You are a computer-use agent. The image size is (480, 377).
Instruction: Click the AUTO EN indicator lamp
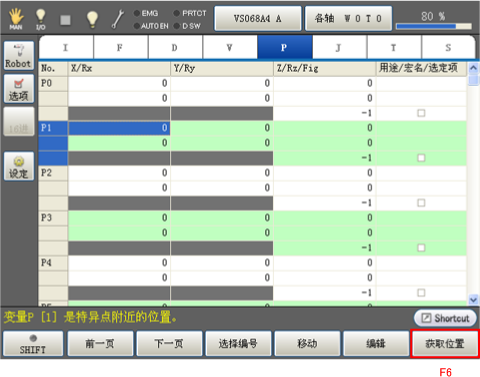click(137, 26)
